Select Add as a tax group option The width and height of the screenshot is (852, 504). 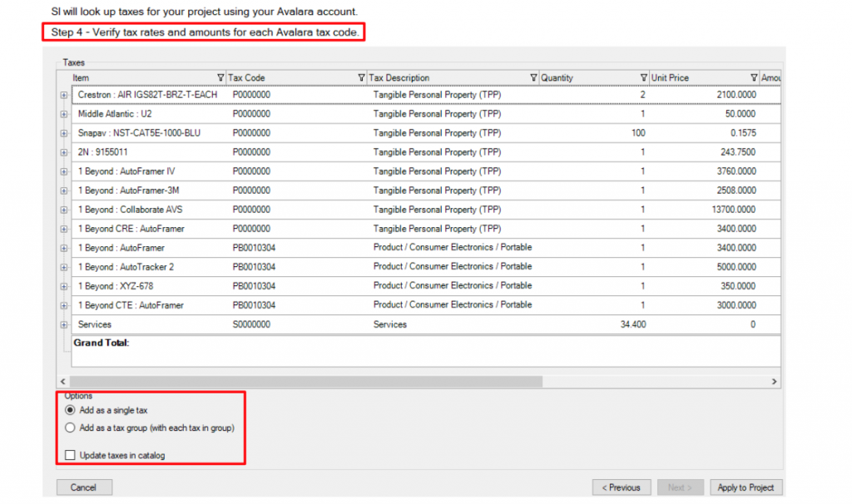[x=70, y=428]
